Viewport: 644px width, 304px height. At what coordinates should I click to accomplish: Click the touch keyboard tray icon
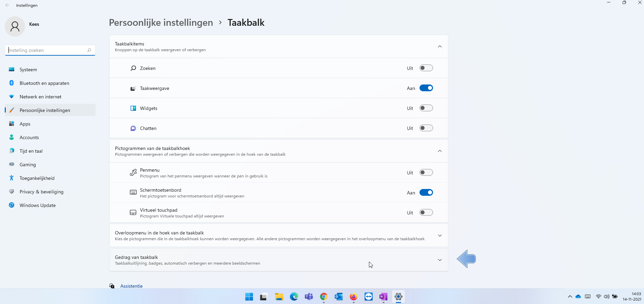pos(588,297)
